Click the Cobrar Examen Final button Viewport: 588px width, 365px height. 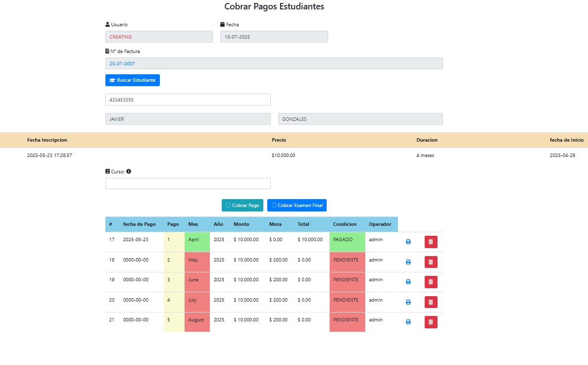tap(297, 205)
